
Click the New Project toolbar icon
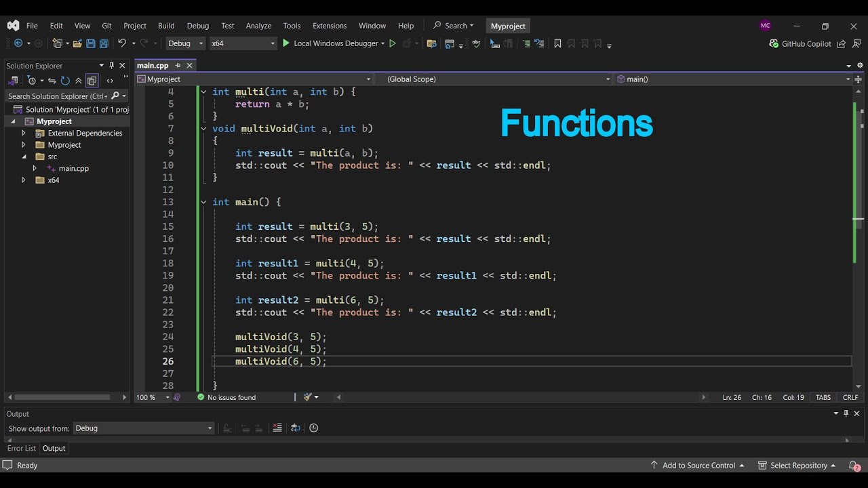click(x=57, y=43)
